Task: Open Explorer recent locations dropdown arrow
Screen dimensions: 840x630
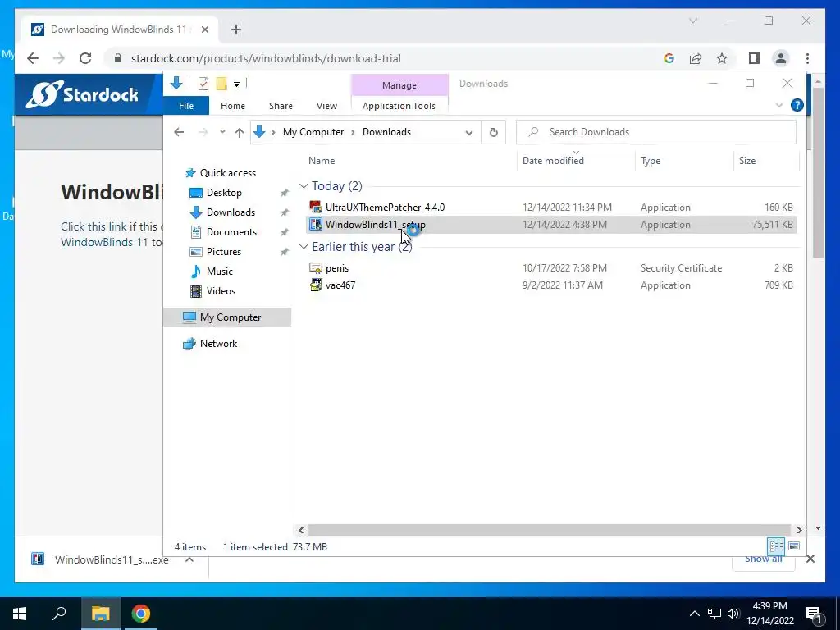Action: (x=222, y=132)
